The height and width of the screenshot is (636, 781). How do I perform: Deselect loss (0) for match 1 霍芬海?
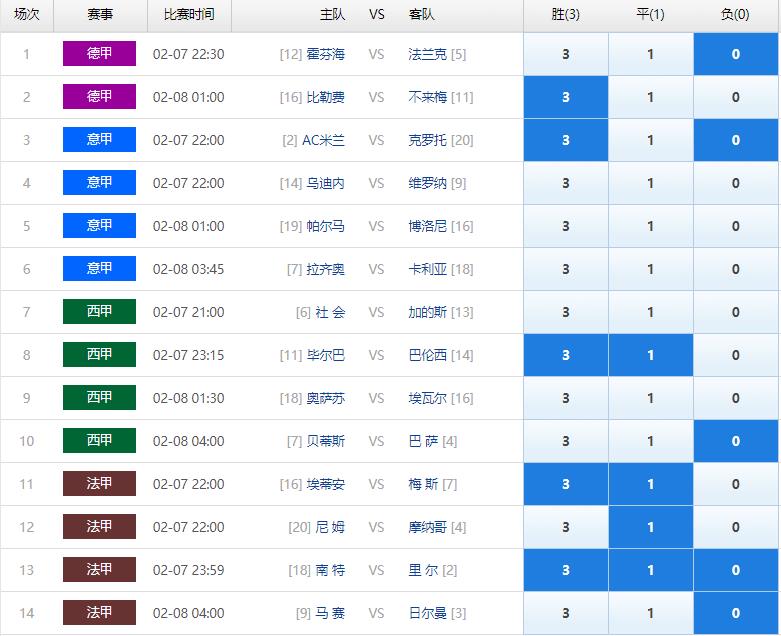pos(736,54)
